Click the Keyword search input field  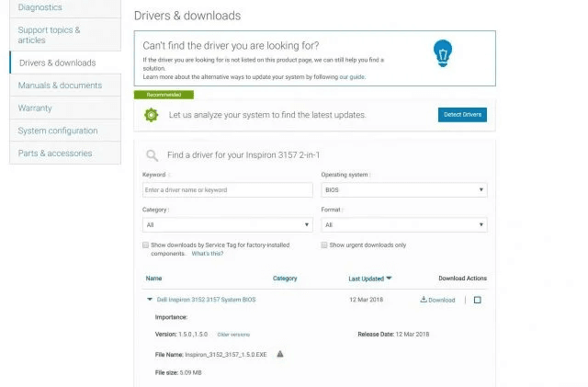click(227, 190)
